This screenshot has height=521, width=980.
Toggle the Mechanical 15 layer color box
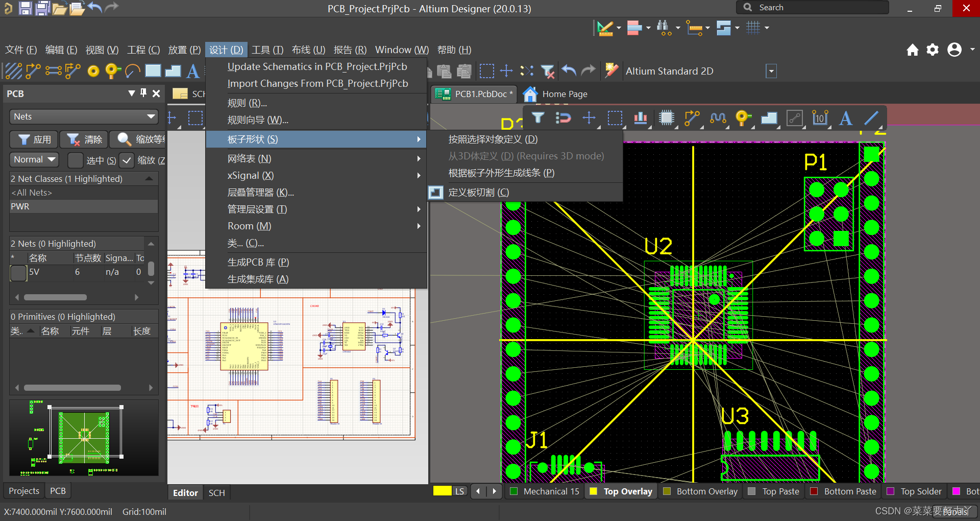[x=513, y=491]
